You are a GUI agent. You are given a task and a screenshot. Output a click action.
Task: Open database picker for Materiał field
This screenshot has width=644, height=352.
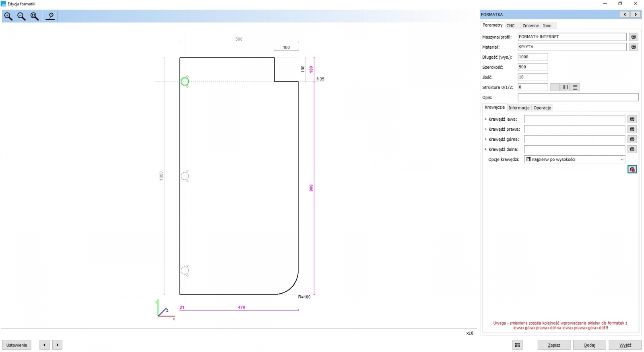click(x=633, y=47)
